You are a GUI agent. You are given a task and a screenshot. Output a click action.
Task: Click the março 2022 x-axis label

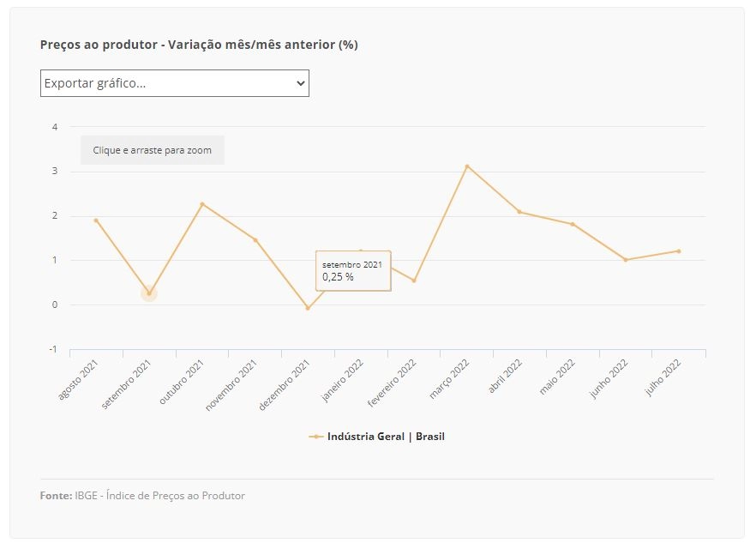[x=449, y=379]
